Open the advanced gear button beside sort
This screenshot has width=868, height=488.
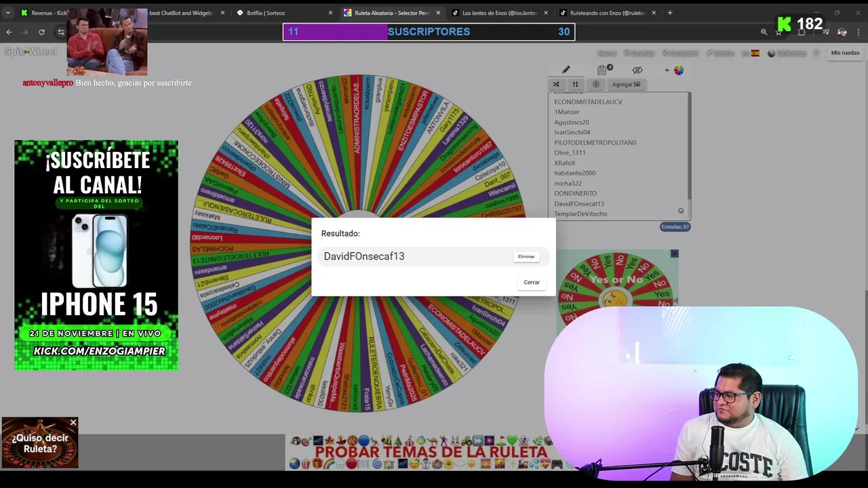(x=595, y=85)
